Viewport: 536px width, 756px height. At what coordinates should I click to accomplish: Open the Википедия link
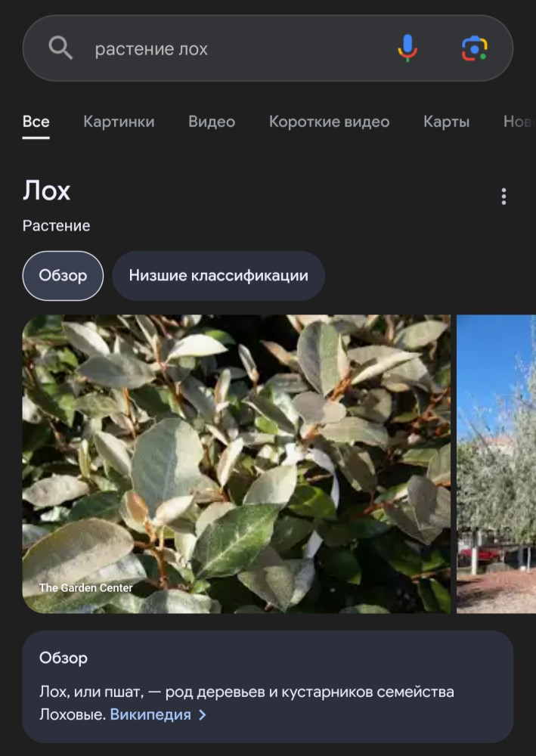coord(150,714)
